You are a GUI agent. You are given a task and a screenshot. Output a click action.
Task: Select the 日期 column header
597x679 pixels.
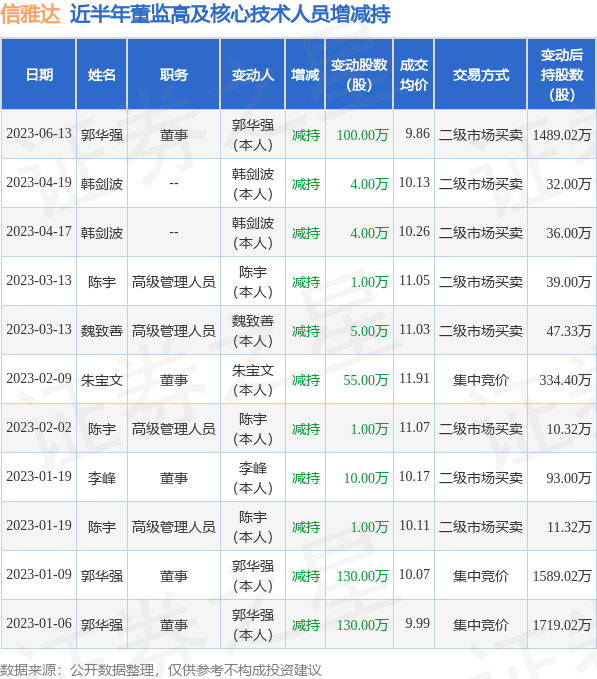click(x=39, y=74)
